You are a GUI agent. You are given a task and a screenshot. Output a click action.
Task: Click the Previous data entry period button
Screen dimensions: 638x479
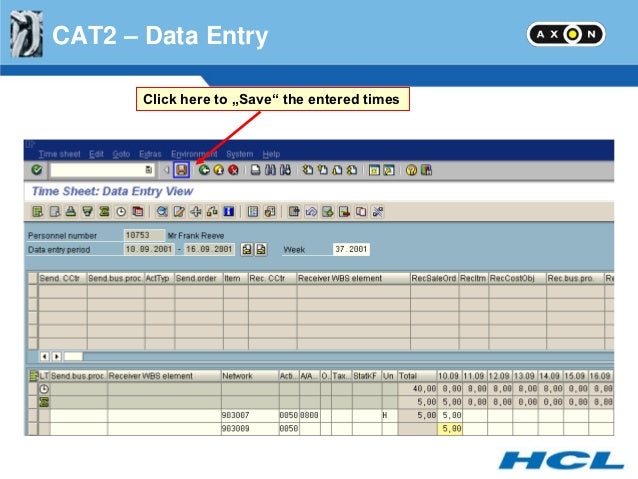[x=247, y=249]
